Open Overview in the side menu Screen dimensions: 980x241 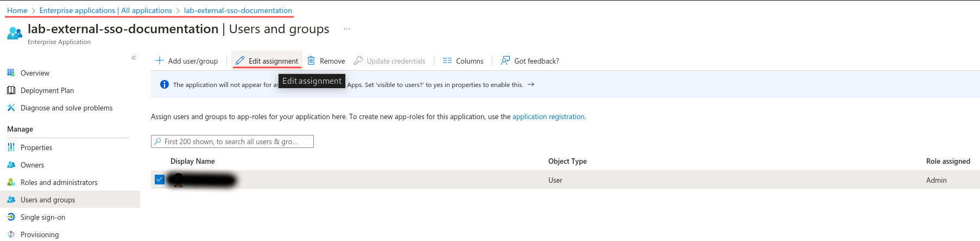click(x=35, y=73)
